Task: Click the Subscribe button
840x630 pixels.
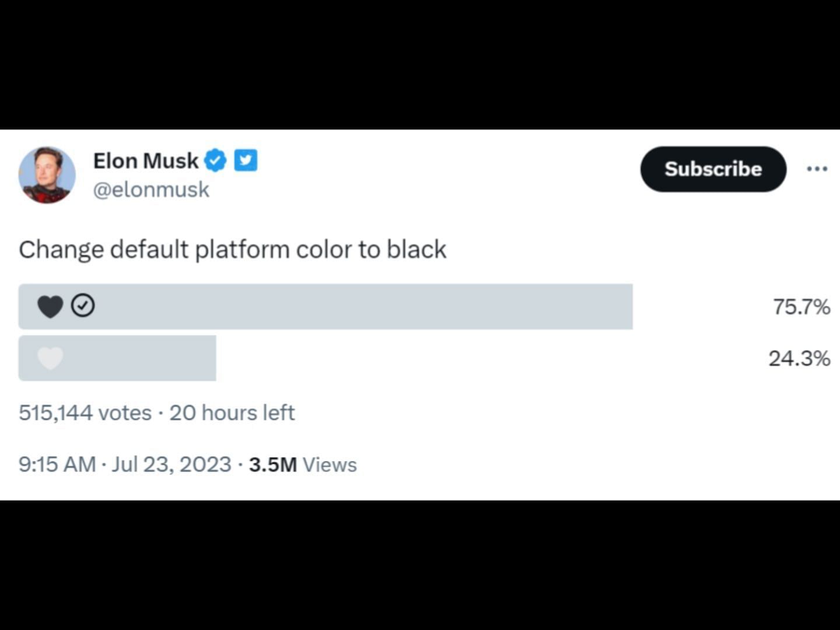Action: (x=713, y=169)
